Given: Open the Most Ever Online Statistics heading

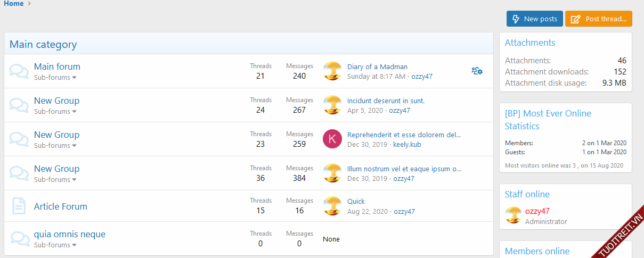Looking at the screenshot, I should click(548, 120).
